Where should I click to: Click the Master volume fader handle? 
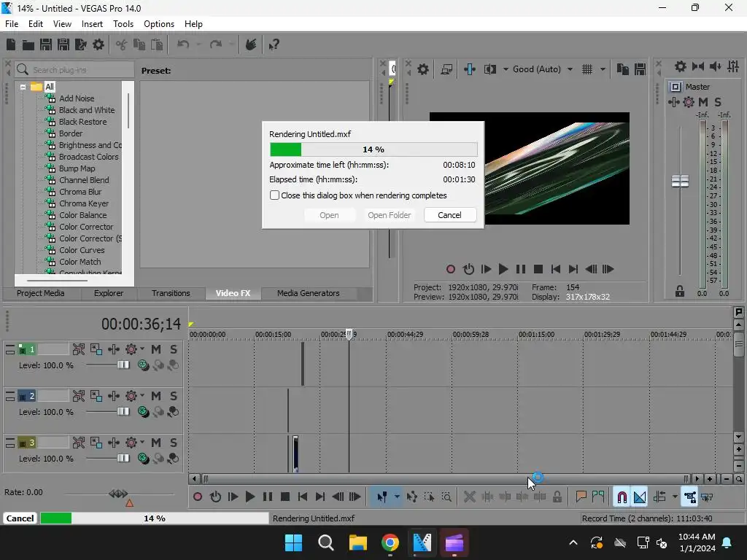[x=680, y=181]
